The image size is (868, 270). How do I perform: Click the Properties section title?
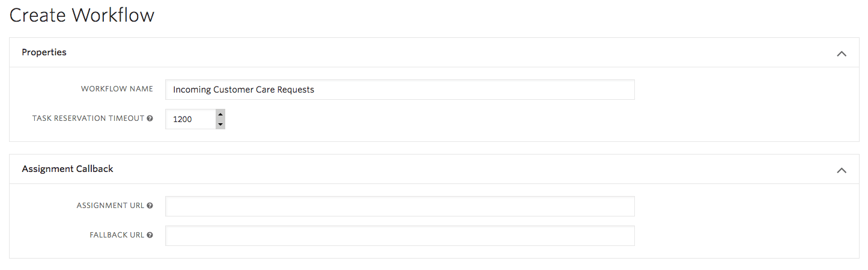(x=44, y=52)
